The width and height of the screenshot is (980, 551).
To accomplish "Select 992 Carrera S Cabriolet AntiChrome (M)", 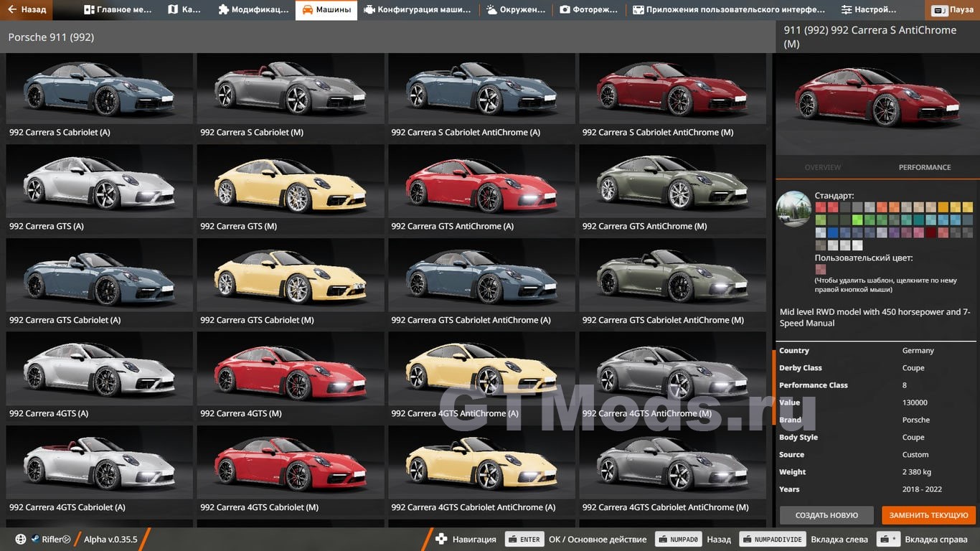I will point(673,96).
